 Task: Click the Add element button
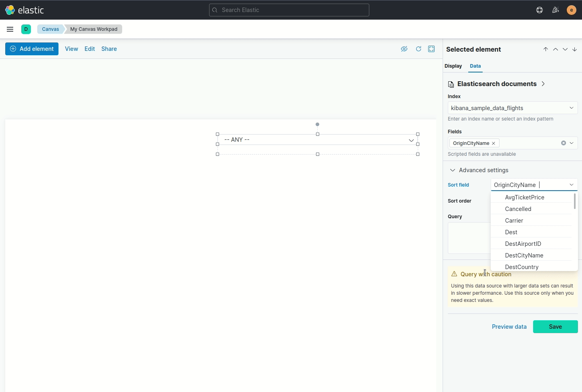click(32, 49)
